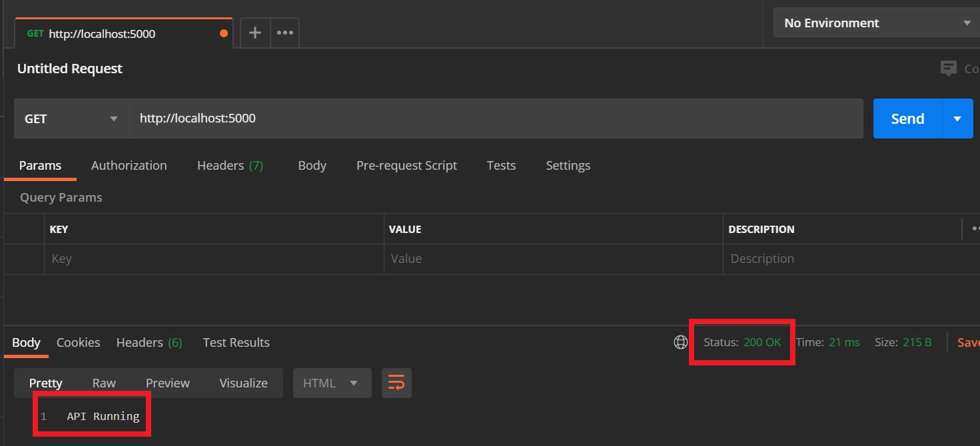
Task: Open the No Environment dropdown
Action: click(x=876, y=23)
